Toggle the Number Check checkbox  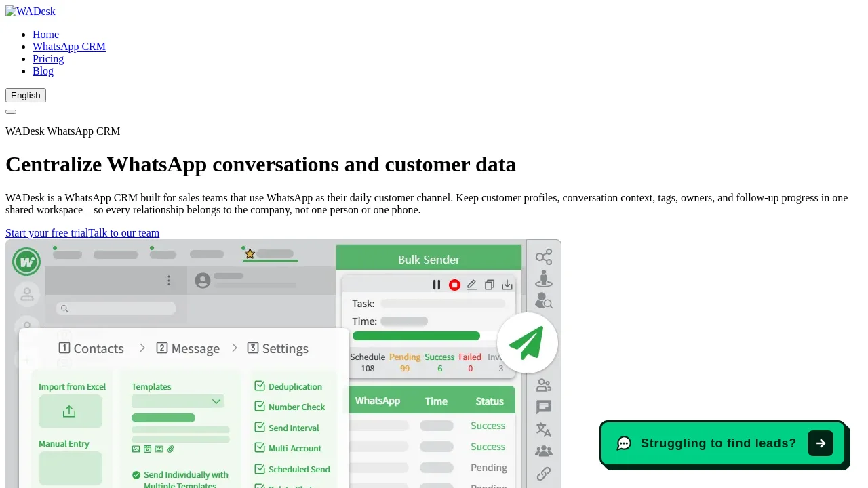[260, 406]
